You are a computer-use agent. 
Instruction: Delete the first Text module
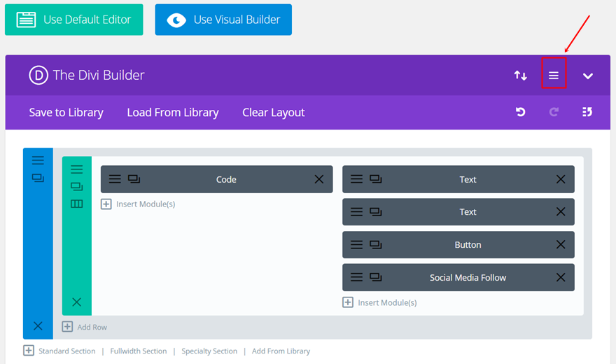click(561, 179)
